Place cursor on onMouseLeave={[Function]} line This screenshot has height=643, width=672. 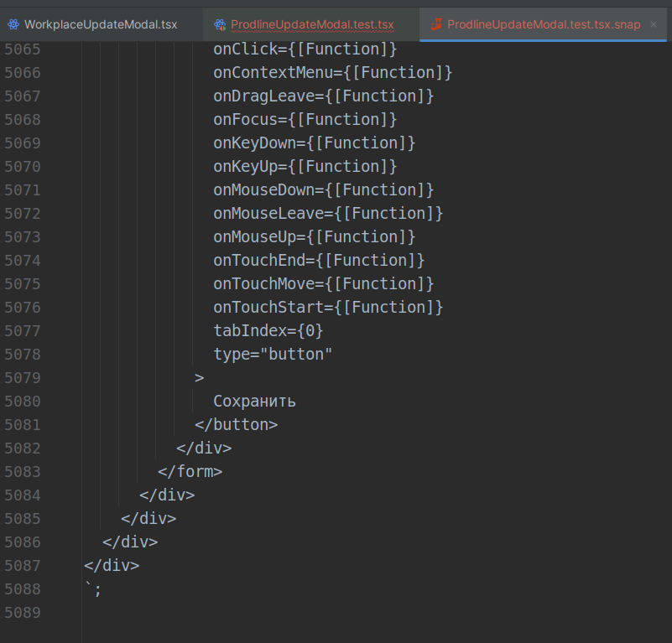click(328, 213)
